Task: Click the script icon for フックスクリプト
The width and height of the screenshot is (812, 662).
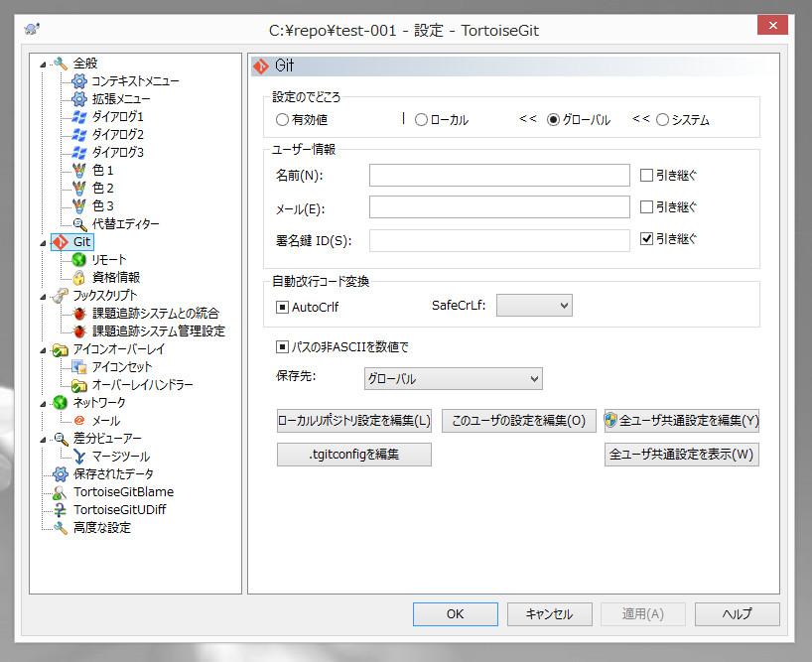Action: (61, 296)
